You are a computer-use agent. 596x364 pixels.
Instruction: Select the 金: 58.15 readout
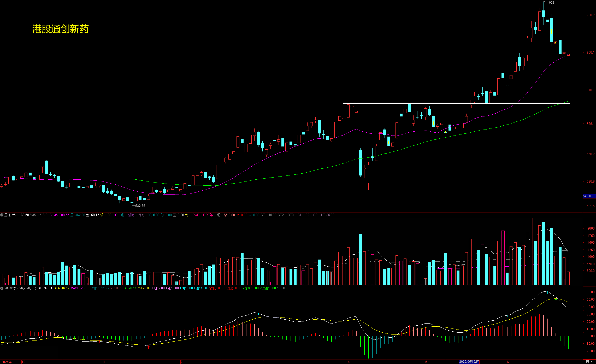(x=93, y=215)
